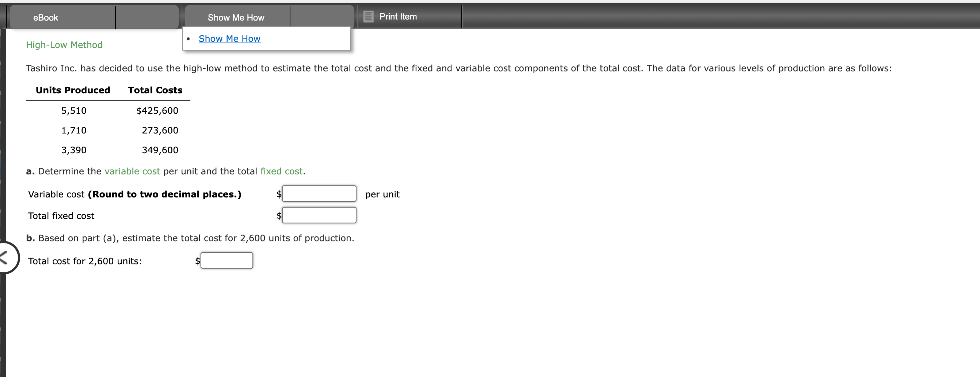This screenshot has height=377, width=980.
Task: Collapse the sidebar with the left chevron
Action: (x=4, y=258)
